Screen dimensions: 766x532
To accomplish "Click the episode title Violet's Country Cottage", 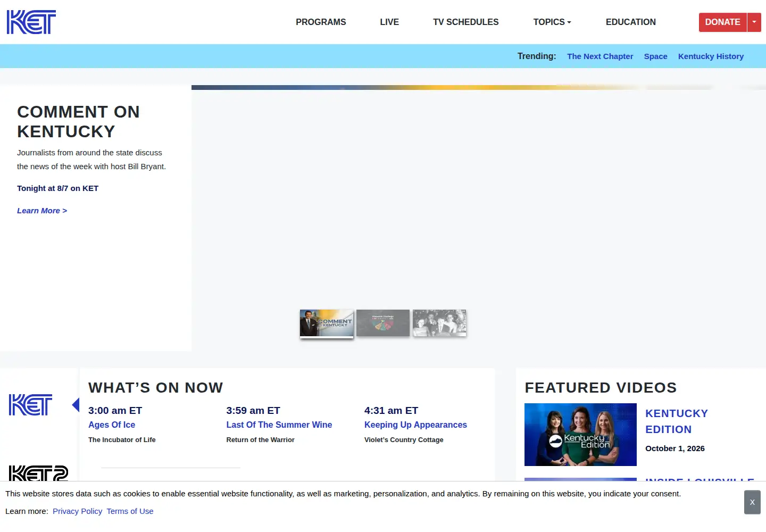I will (404, 440).
